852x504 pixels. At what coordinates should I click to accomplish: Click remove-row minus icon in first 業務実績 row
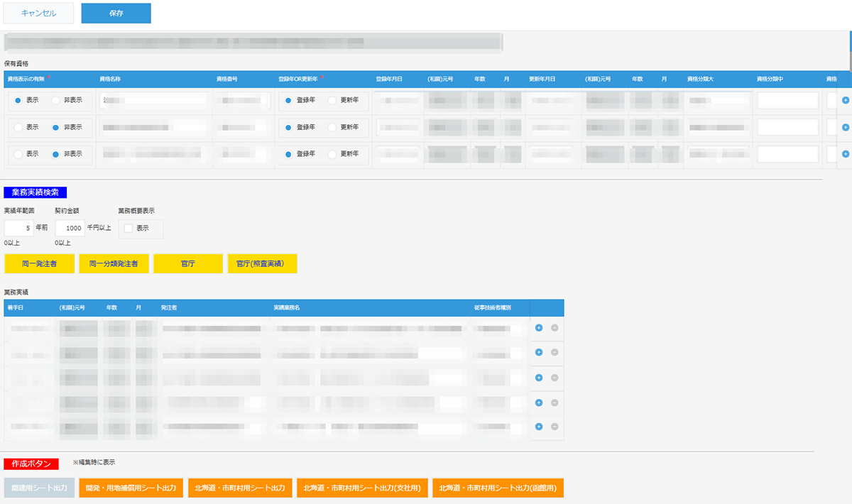[555, 328]
